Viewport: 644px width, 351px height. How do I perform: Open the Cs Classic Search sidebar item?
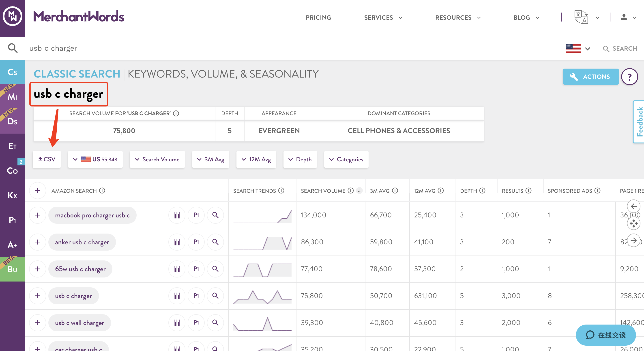click(12, 72)
